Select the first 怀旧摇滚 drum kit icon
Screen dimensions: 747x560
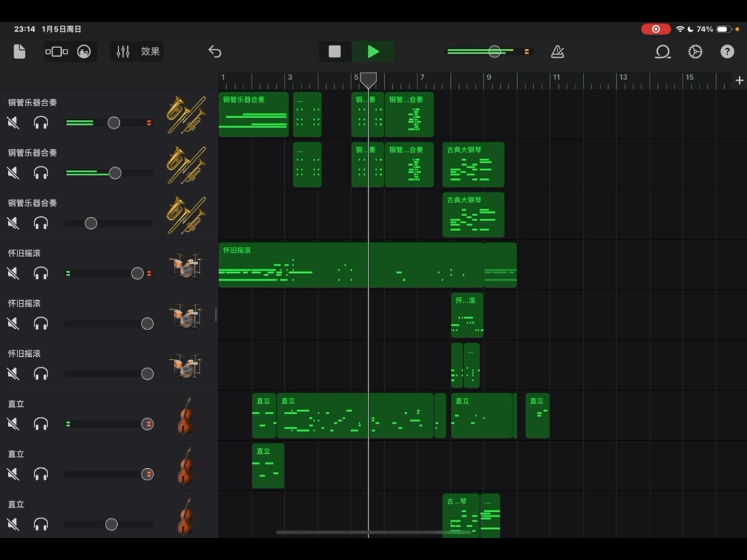186,265
